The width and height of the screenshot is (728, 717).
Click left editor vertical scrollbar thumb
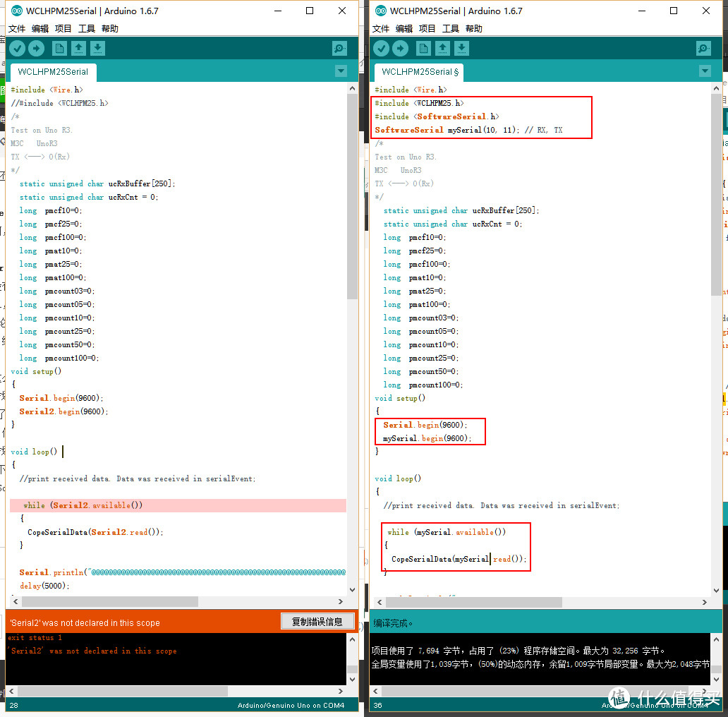pos(352,197)
